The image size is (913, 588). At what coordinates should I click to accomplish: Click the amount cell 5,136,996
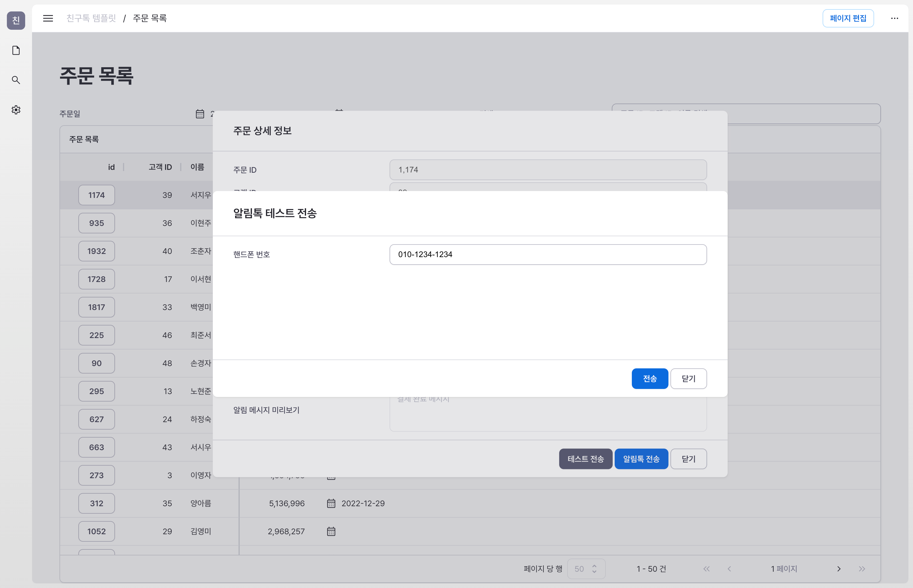pyautogui.click(x=287, y=503)
